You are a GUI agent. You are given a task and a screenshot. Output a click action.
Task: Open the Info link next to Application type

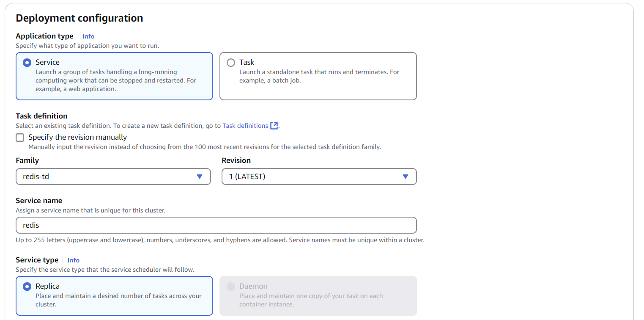pos(88,36)
